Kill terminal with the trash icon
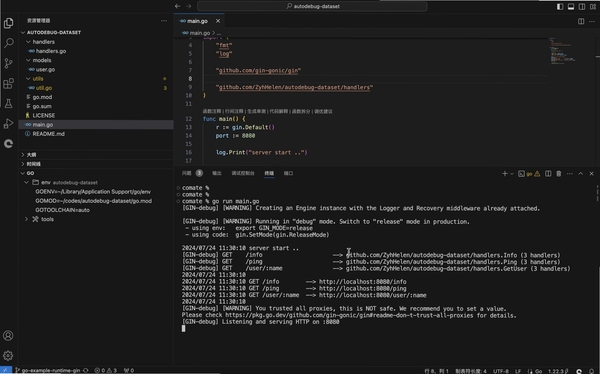The image size is (600, 374). [x=559, y=174]
